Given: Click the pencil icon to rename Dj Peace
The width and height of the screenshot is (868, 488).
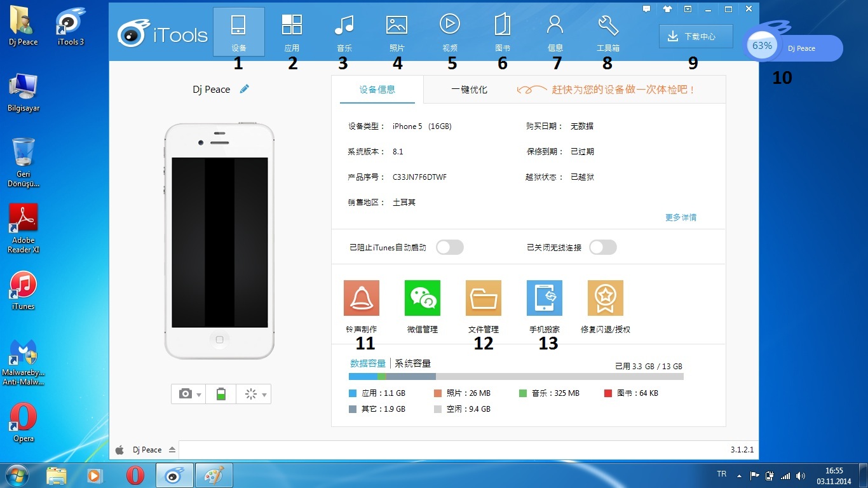Looking at the screenshot, I should [x=245, y=90].
